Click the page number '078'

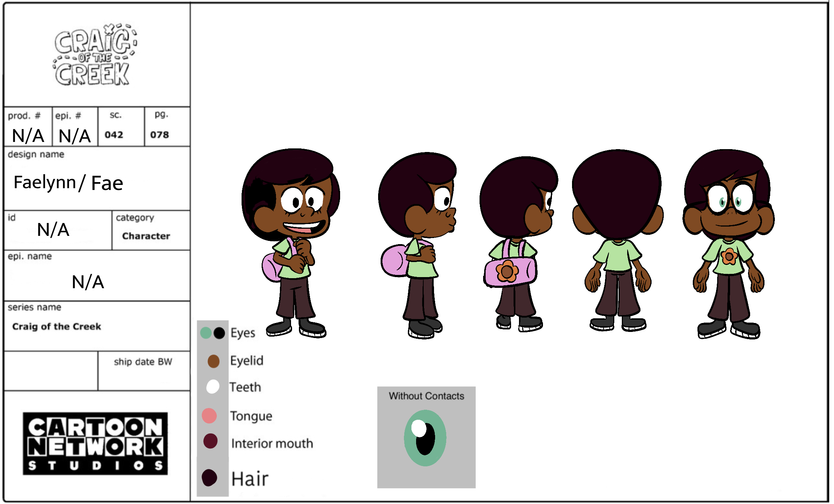pos(159,135)
